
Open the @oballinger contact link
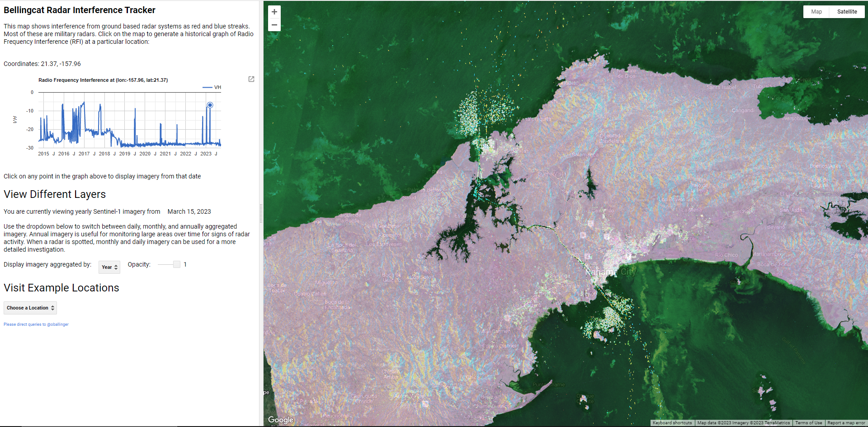tap(36, 324)
